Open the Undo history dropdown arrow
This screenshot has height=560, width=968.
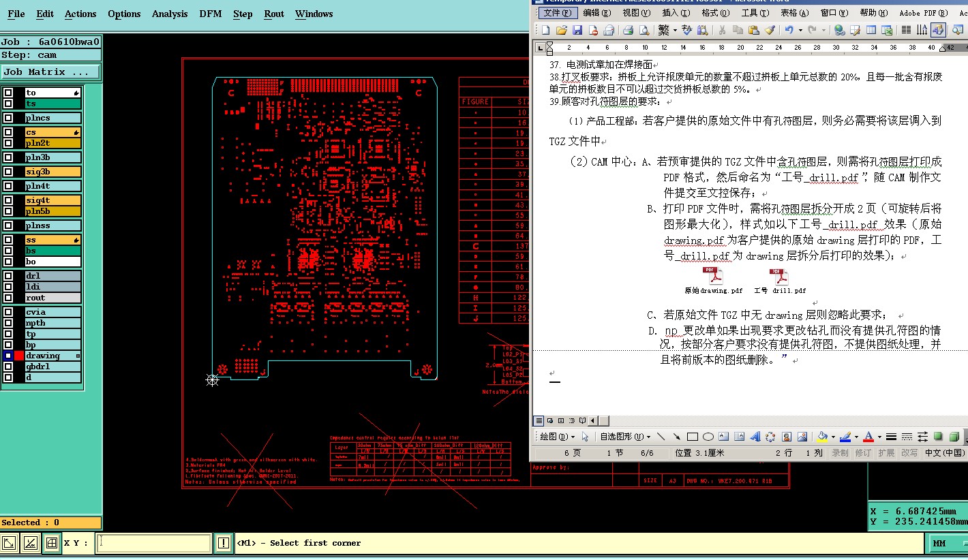[x=799, y=30]
